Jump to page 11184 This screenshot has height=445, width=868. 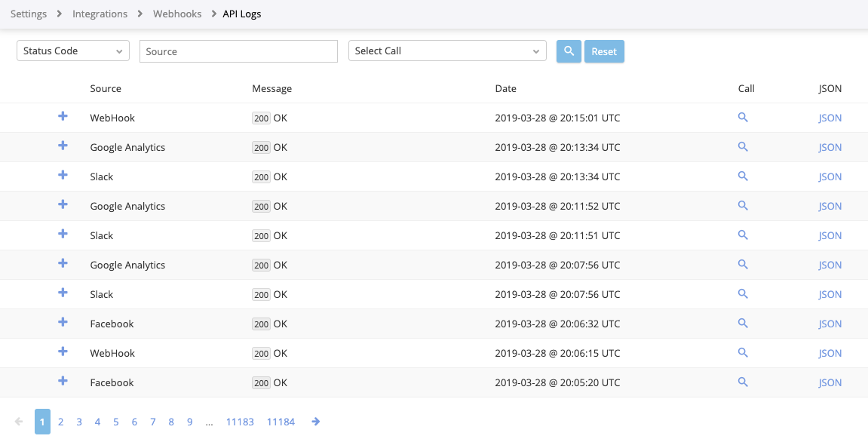[x=281, y=422]
